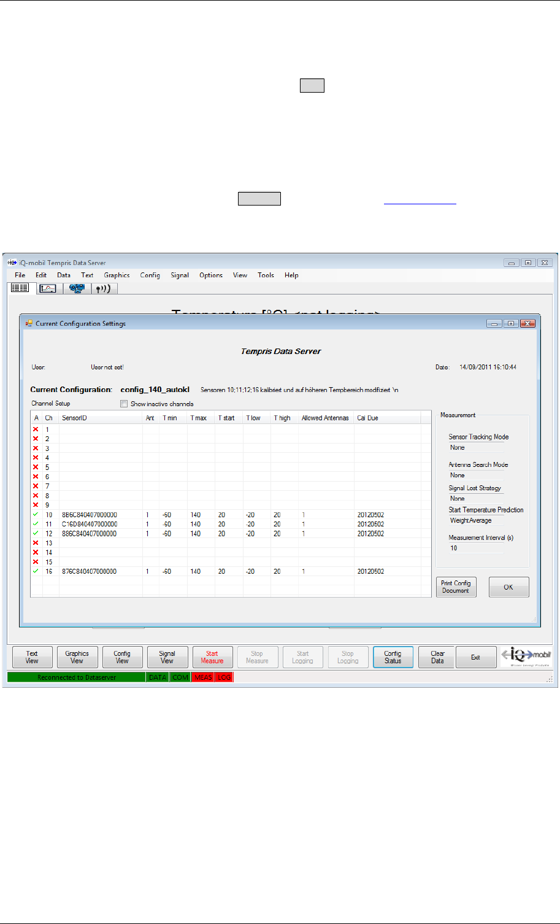Click the iQ-mobil logo in the bottom toolbar

coord(526,657)
